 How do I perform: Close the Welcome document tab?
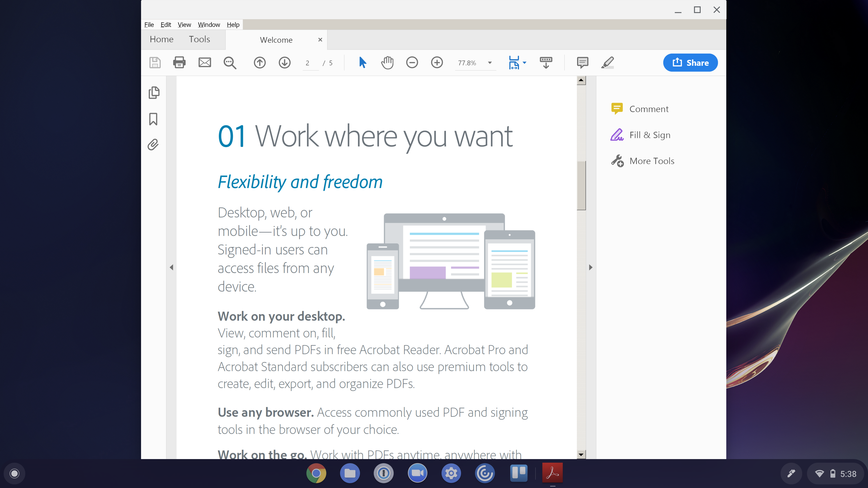click(x=320, y=40)
